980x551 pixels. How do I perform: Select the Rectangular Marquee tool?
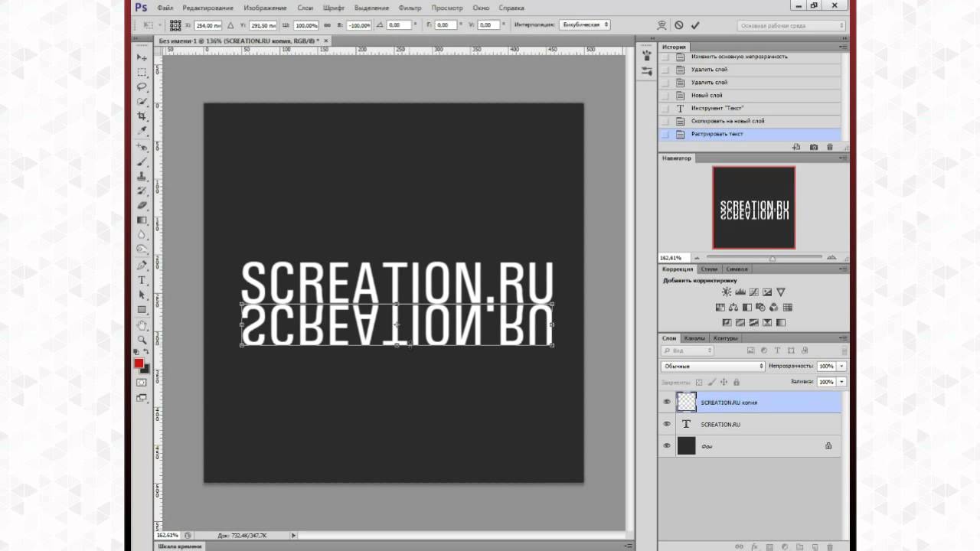(x=142, y=72)
